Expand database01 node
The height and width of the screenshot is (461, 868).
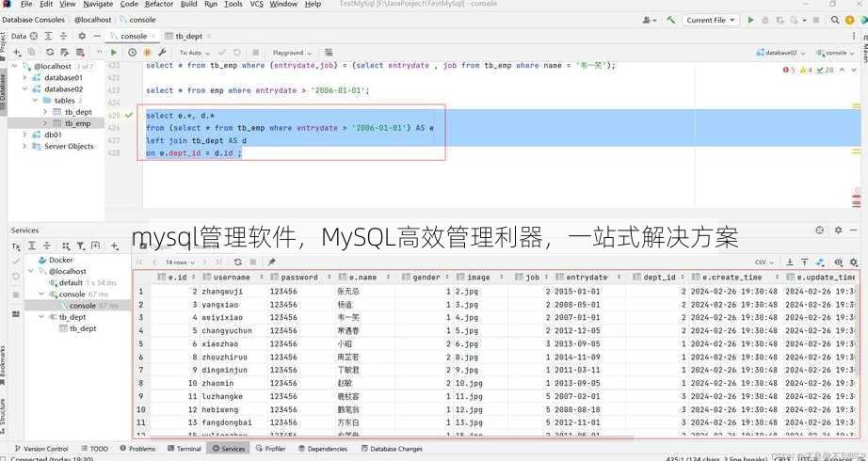tap(24, 77)
